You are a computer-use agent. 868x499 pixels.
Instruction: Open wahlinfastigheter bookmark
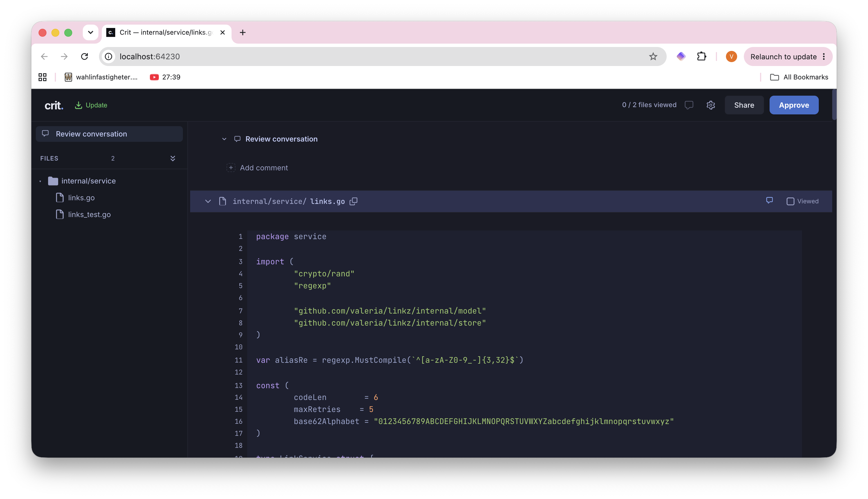click(x=101, y=77)
